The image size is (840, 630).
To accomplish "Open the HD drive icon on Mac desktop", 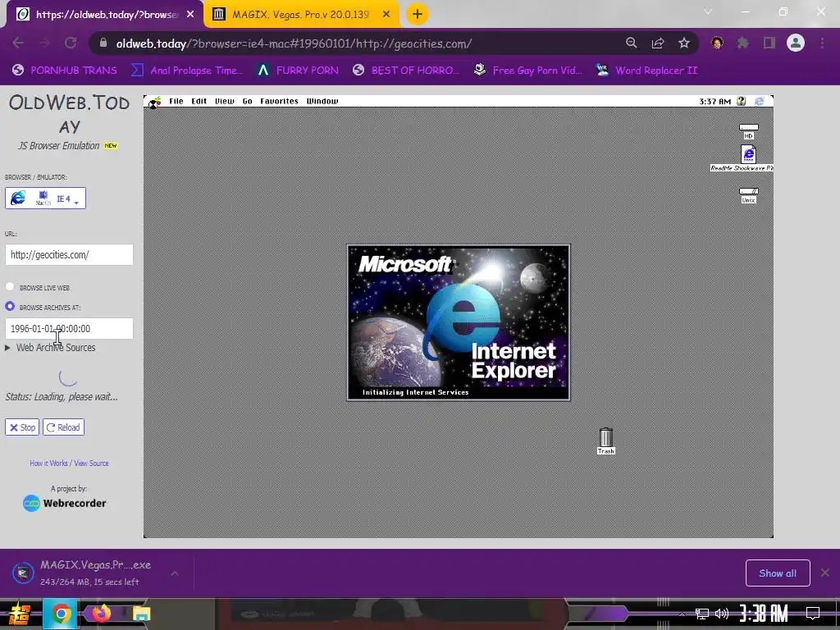I will (748, 131).
